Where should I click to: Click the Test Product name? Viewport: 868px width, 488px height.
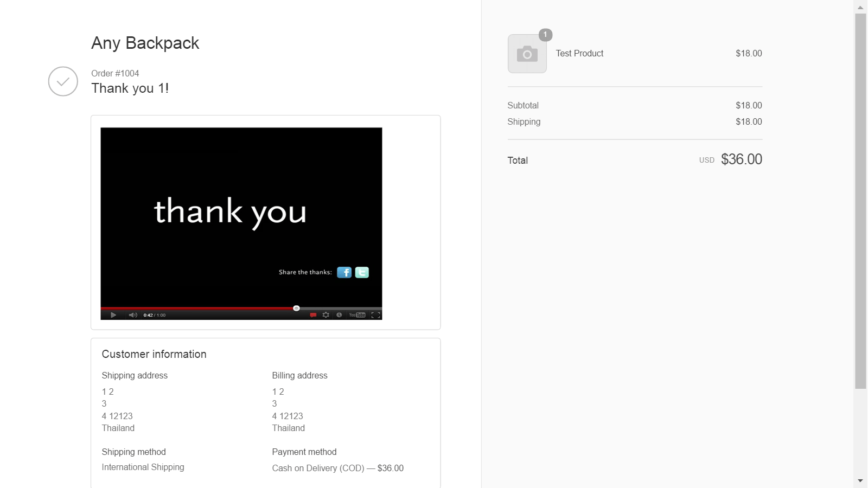pos(579,53)
